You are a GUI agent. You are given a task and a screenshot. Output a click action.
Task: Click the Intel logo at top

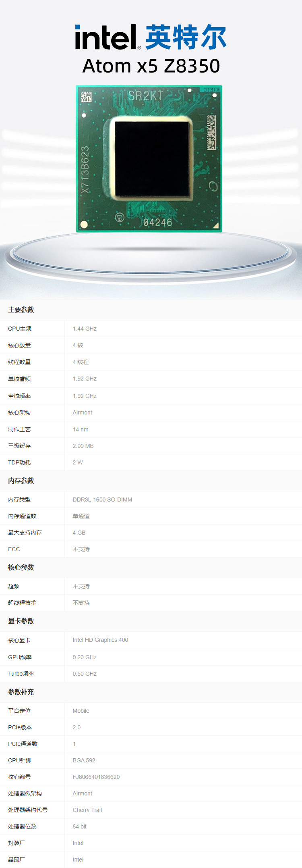click(108, 37)
